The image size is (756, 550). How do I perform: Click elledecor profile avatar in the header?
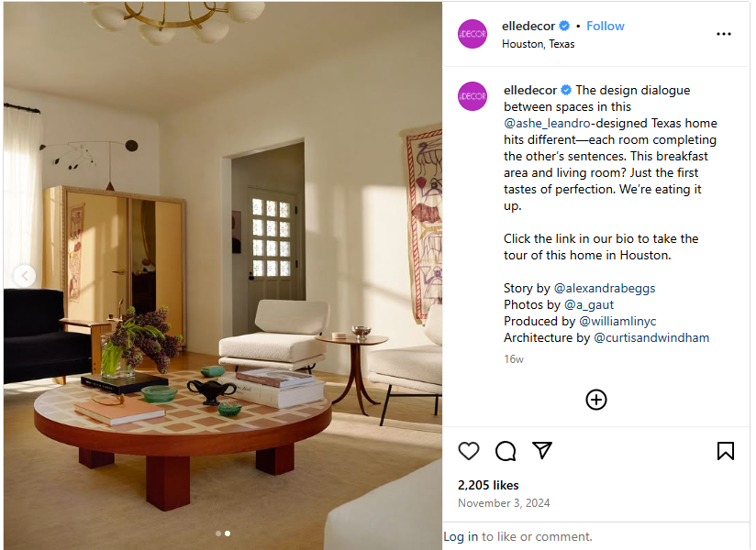click(x=472, y=34)
